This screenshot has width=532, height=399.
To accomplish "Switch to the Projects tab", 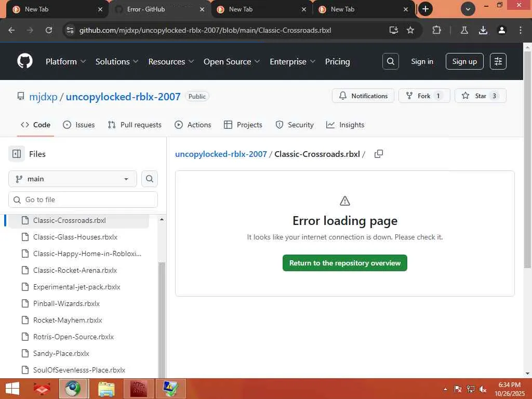I will click(243, 125).
